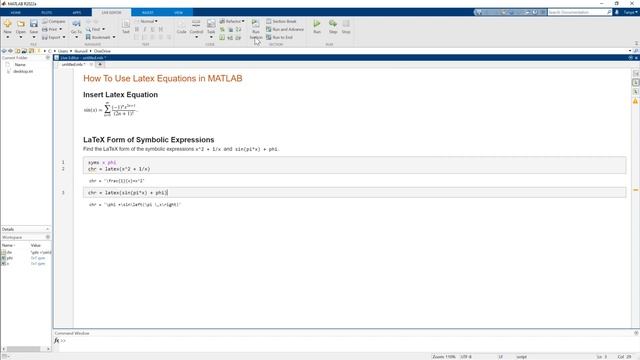Viewport: 640px width, 360px height.
Task: Open the Find dropdown arrow
Action: pos(103,29)
